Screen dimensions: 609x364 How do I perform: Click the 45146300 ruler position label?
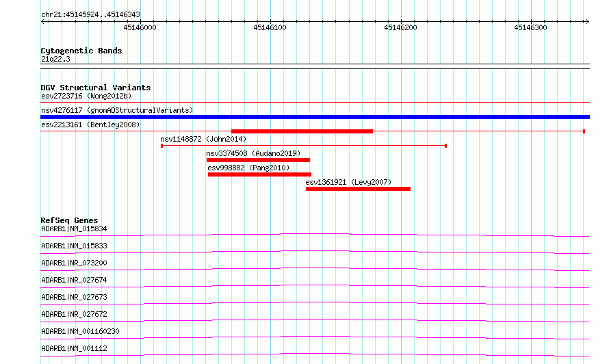pos(530,27)
